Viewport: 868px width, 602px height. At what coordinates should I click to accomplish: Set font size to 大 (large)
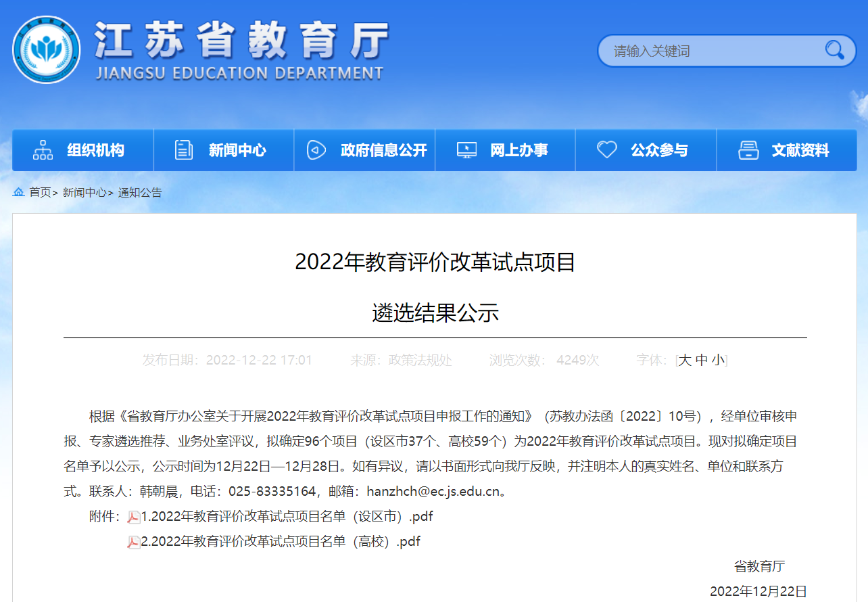(x=685, y=361)
